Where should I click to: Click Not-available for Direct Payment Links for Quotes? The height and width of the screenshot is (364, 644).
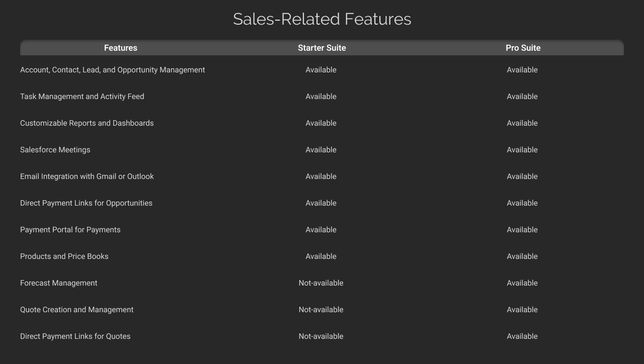coord(321,336)
